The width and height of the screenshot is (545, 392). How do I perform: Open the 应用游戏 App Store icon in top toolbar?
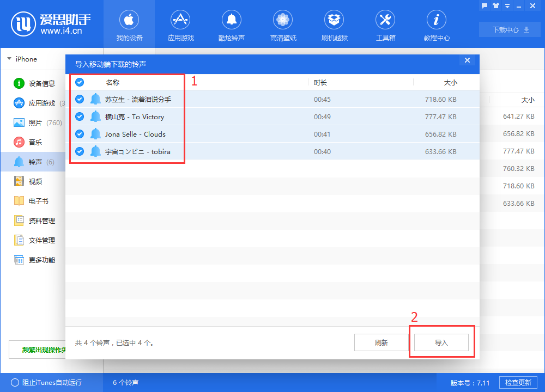tap(180, 21)
